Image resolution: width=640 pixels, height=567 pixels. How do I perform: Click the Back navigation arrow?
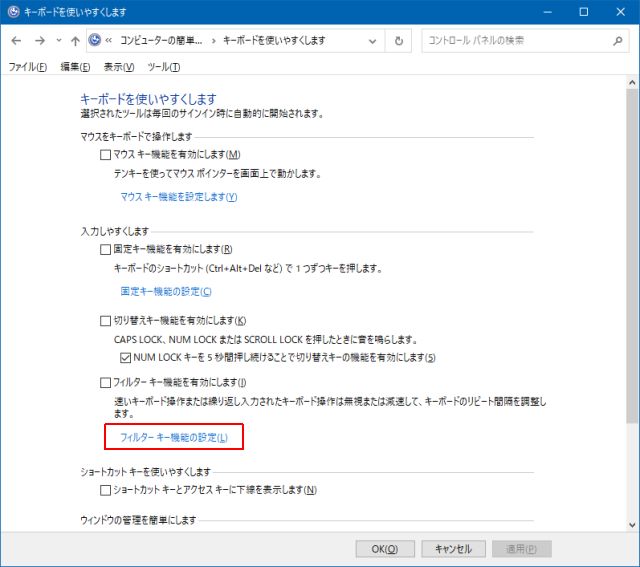point(17,41)
